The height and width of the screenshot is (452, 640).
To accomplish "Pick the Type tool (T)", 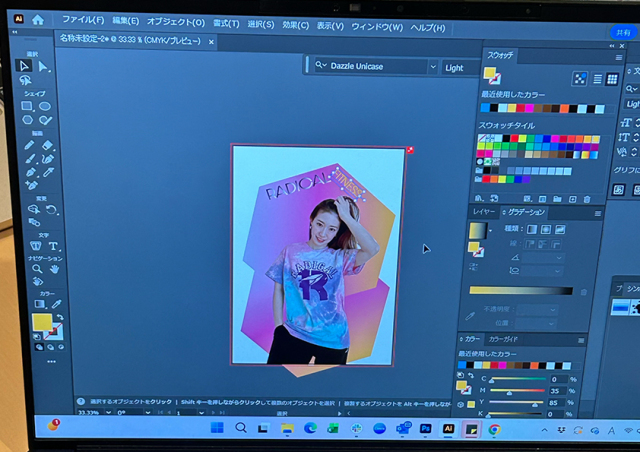I will [x=53, y=246].
